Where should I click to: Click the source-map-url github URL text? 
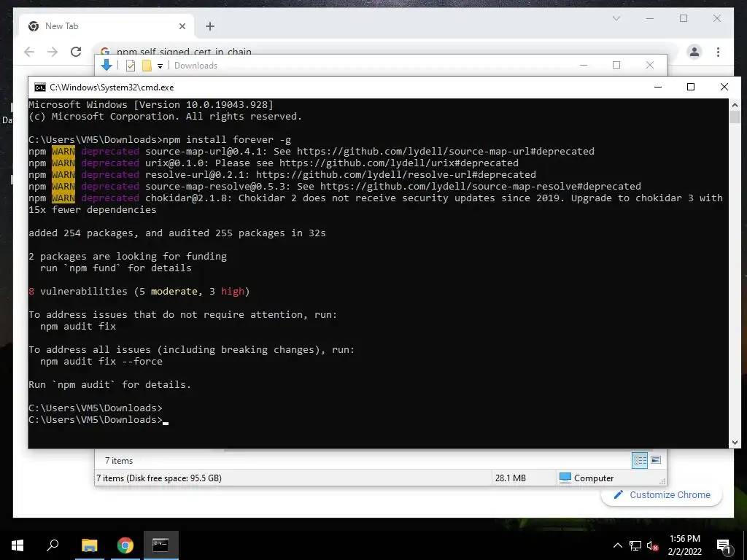pos(446,152)
